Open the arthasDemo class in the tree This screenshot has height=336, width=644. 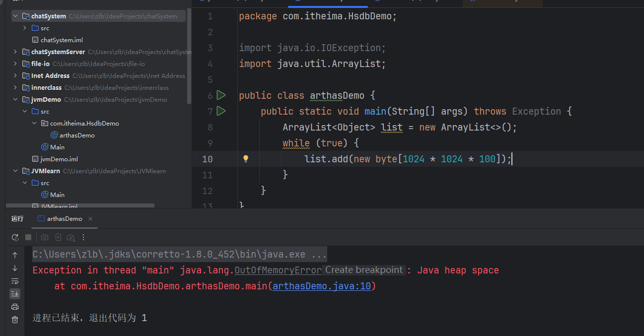pos(77,135)
